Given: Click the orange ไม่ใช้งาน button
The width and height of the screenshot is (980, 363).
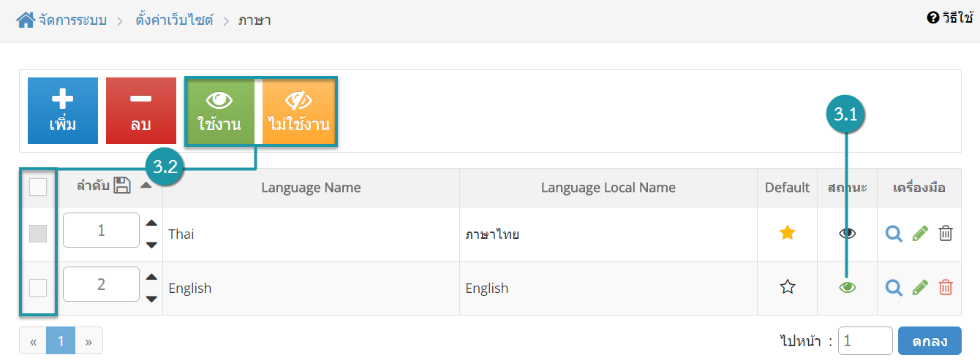Looking at the screenshot, I should [x=298, y=112].
